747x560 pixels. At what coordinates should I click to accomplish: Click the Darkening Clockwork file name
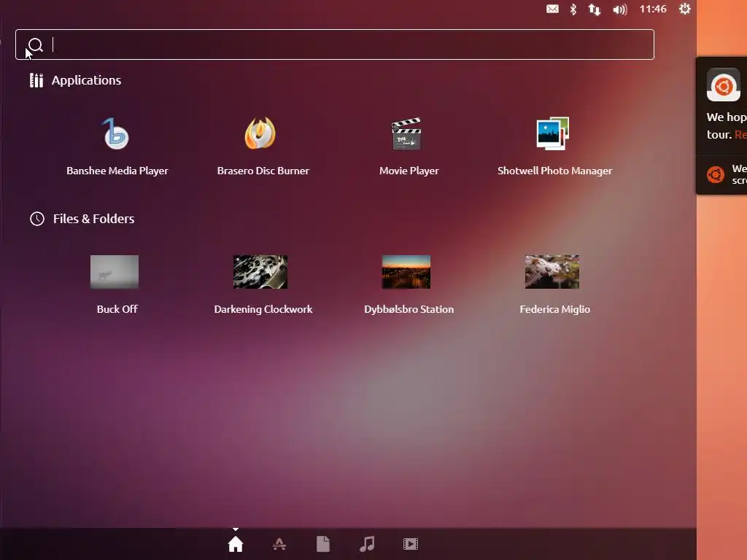click(263, 309)
